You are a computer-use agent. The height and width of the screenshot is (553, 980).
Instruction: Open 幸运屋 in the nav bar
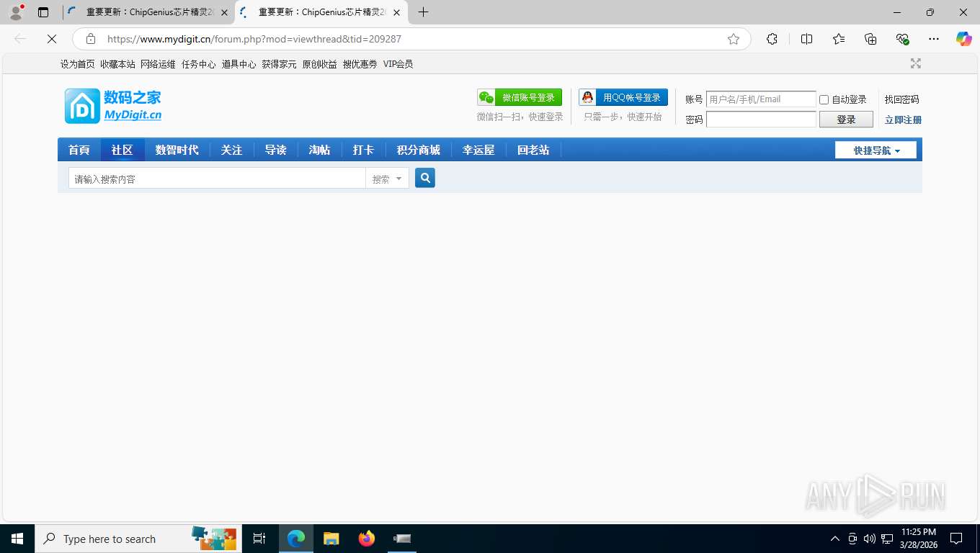pos(478,150)
